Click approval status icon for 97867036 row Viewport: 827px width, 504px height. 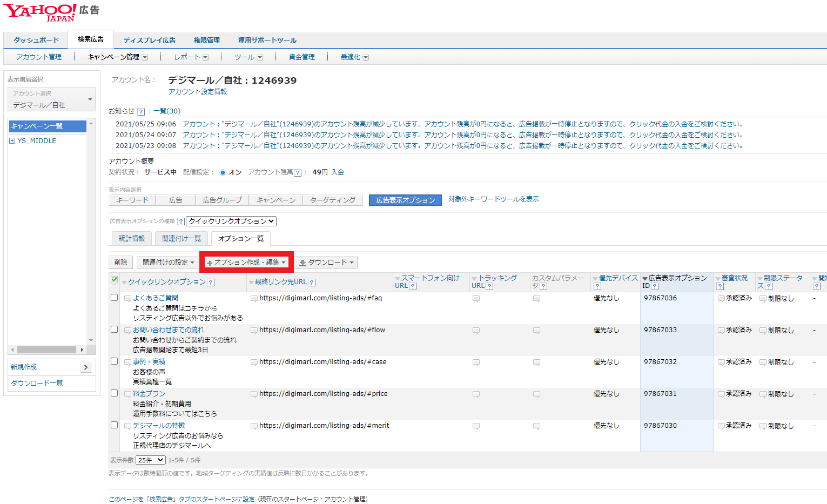tap(721, 299)
